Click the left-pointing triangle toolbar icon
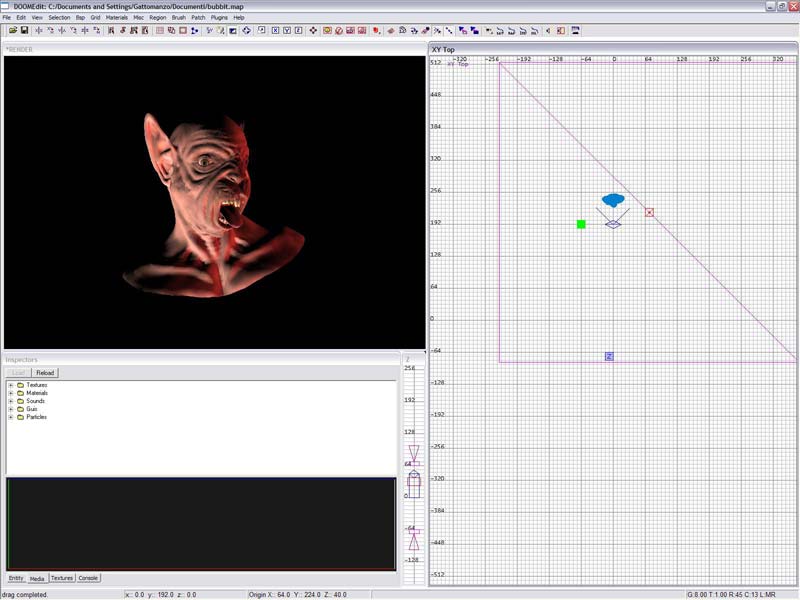Viewport: 800px width, 600px height. [x=548, y=31]
